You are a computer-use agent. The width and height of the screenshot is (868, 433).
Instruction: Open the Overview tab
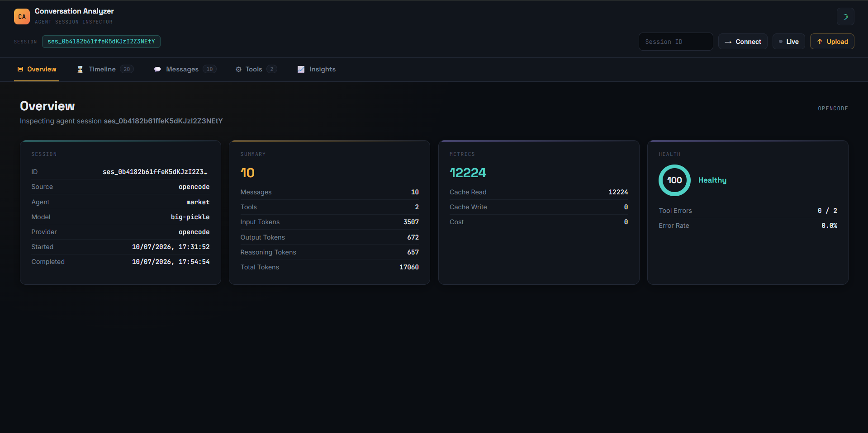(37, 69)
